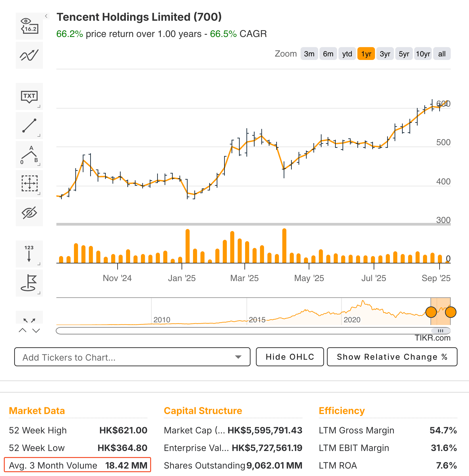Select the all zoom range
The height and width of the screenshot is (476, 469).
click(x=442, y=54)
